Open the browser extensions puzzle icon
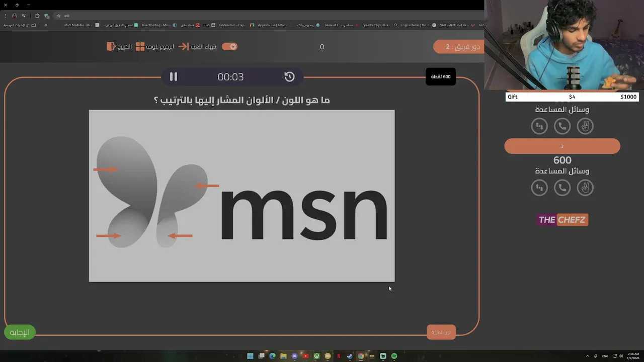The width and height of the screenshot is (644, 362). click(x=37, y=16)
